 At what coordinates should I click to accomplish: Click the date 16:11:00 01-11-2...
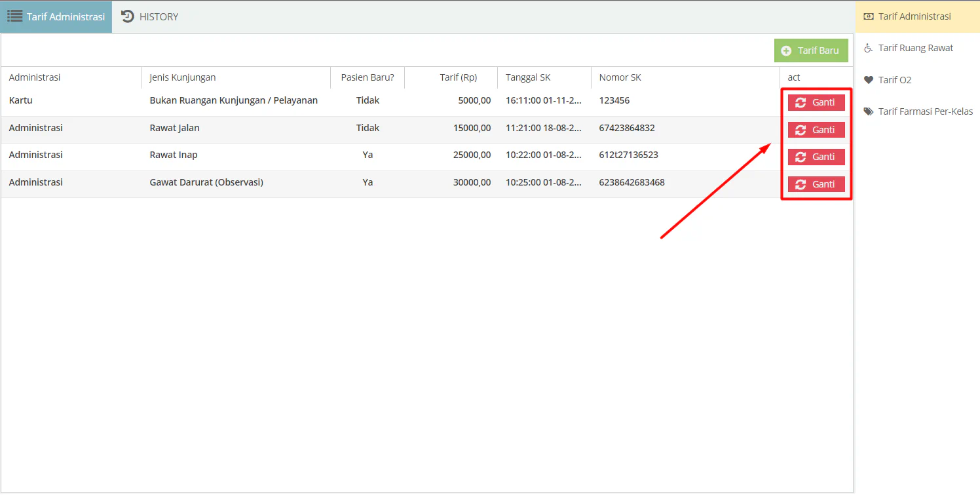544,100
